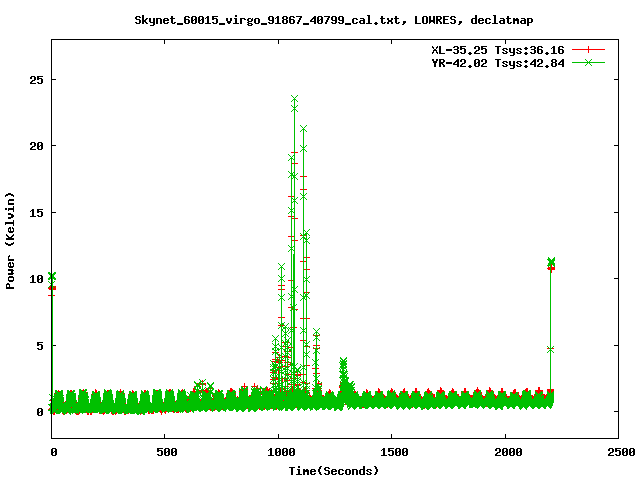This screenshot has height=480, width=640.
Task: Click the x-axis tick label 500
Action: tap(167, 452)
